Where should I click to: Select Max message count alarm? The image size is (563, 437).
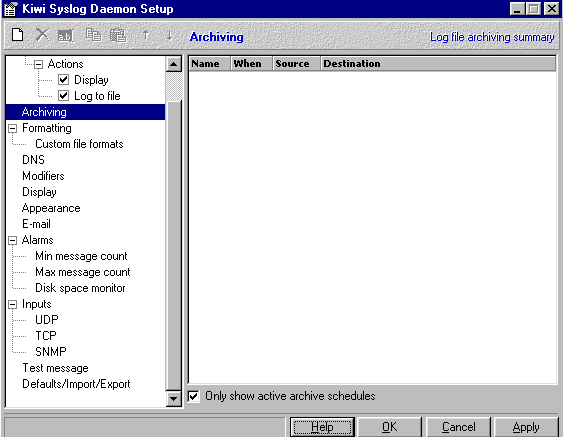[x=83, y=272]
